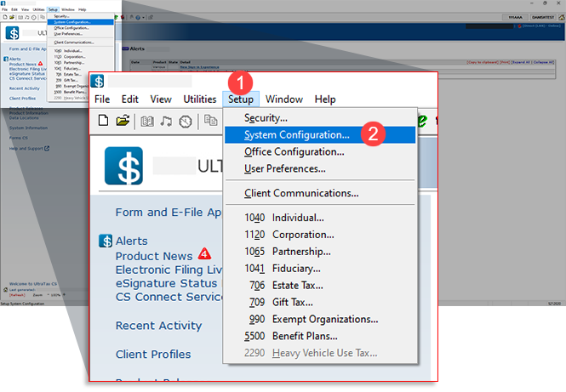Viewport: 566px width, 392px height.
Task: Open dropdown arrow next to blue help icon
Action: coord(143,17)
